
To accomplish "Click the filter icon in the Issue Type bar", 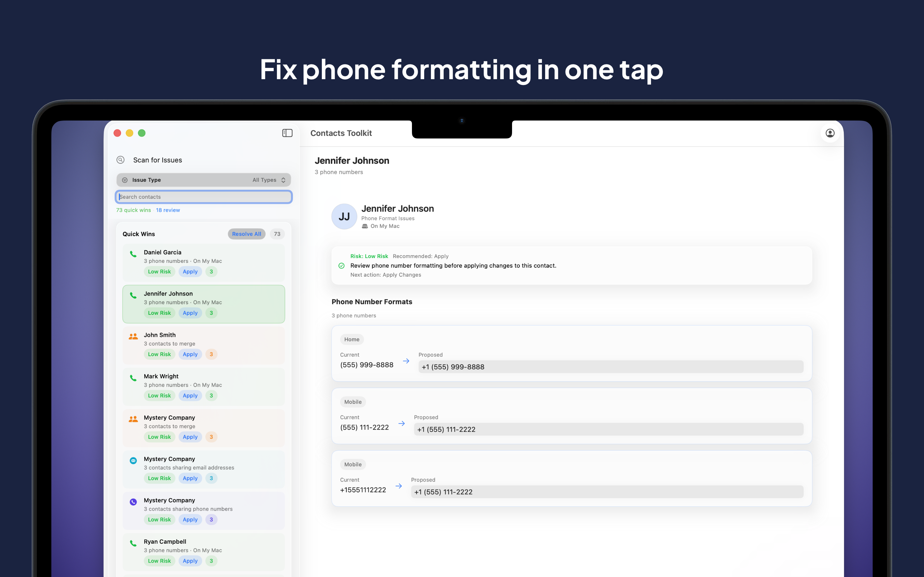I will 124,180.
